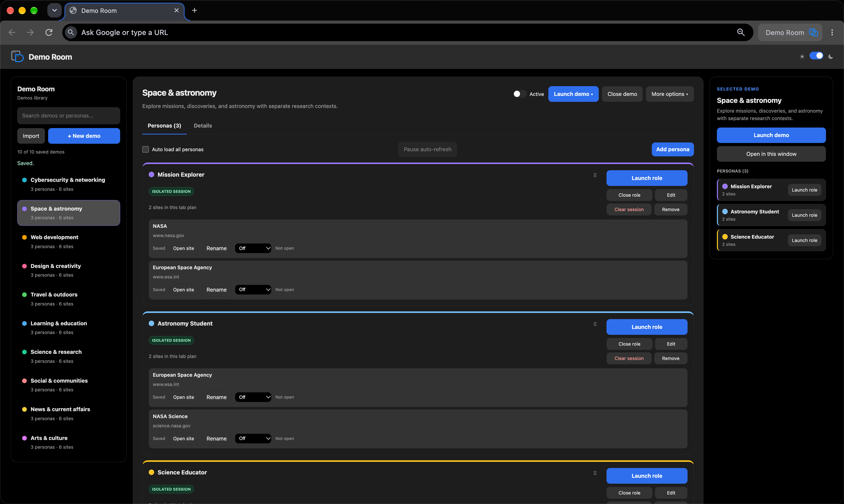Screen dimensions: 844x504
Task: Click the Demo Room logo icon
Action: coord(17,56)
